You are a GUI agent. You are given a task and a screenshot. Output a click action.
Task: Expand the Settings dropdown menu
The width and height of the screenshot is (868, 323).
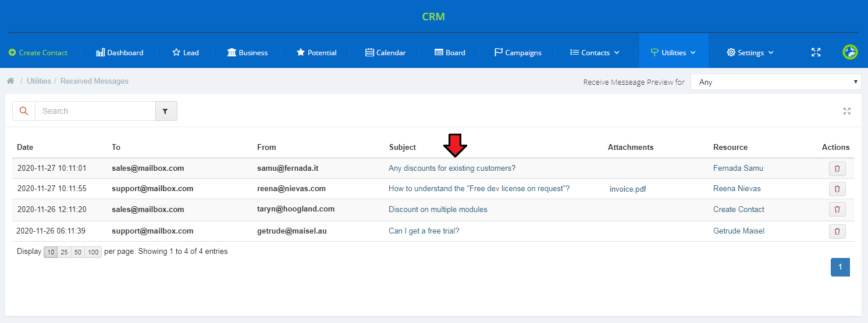750,52
